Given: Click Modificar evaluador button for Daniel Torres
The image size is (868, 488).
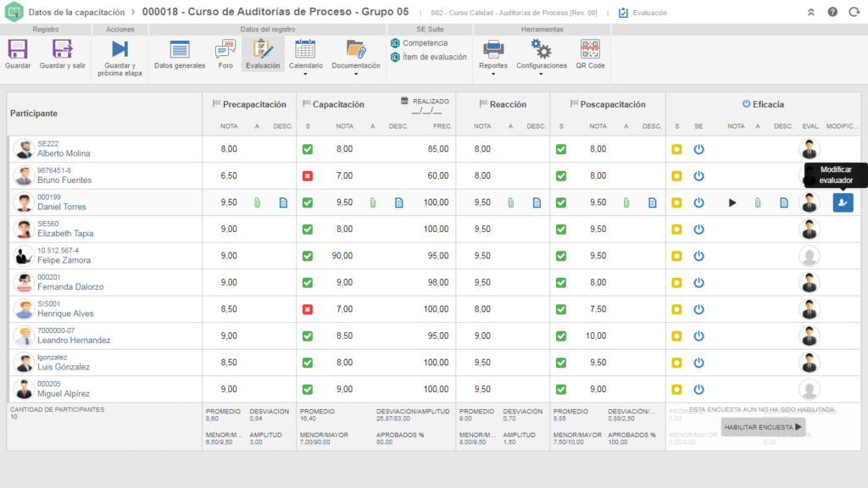Looking at the screenshot, I should click(x=843, y=202).
